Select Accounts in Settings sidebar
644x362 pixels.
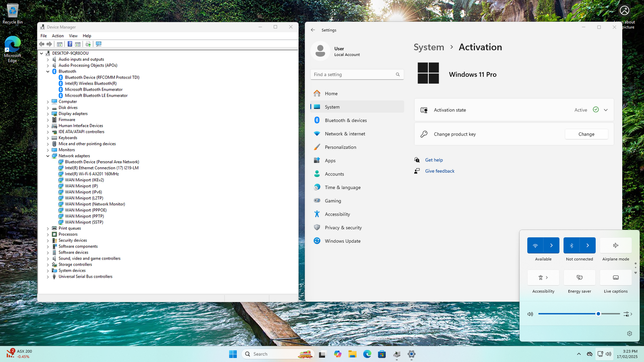pos(357,174)
